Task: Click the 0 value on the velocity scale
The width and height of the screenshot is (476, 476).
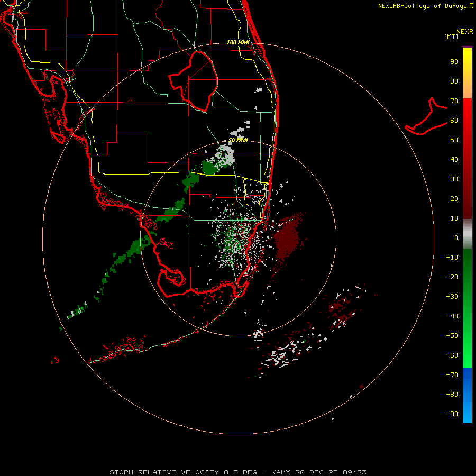Action: (x=456, y=237)
